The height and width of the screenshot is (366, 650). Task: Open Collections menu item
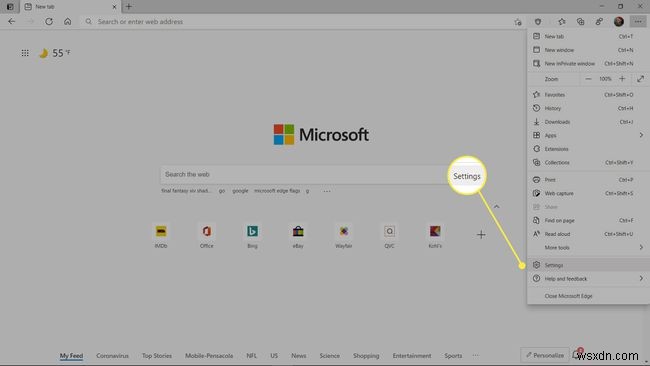click(x=588, y=162)
